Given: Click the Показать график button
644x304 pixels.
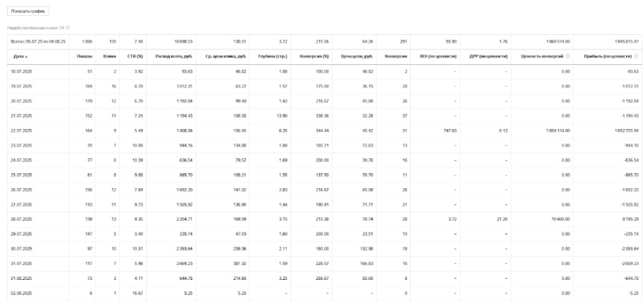Looking at the screenshot, I should click(x=28, y=11).
